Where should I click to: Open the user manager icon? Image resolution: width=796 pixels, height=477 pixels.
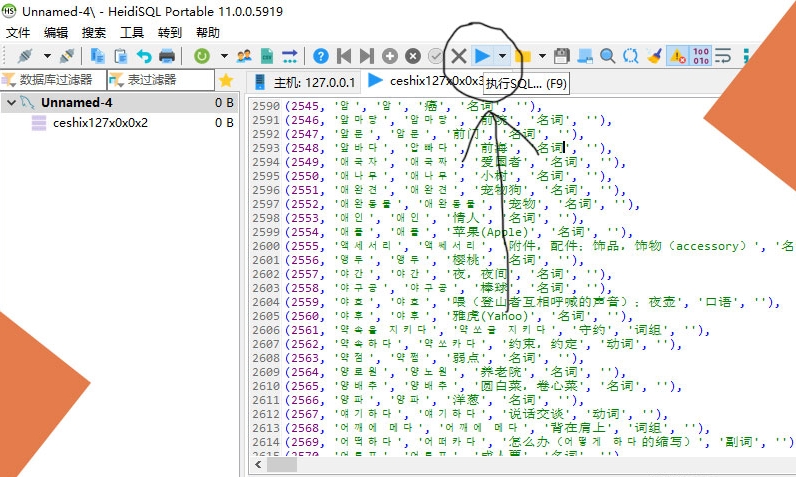point(244,56)
